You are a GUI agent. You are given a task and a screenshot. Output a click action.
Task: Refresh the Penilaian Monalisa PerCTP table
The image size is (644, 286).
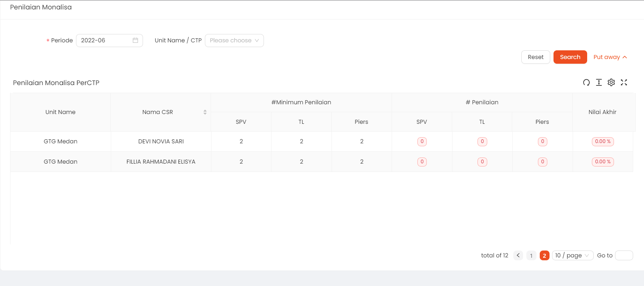[x=586, y=83]
